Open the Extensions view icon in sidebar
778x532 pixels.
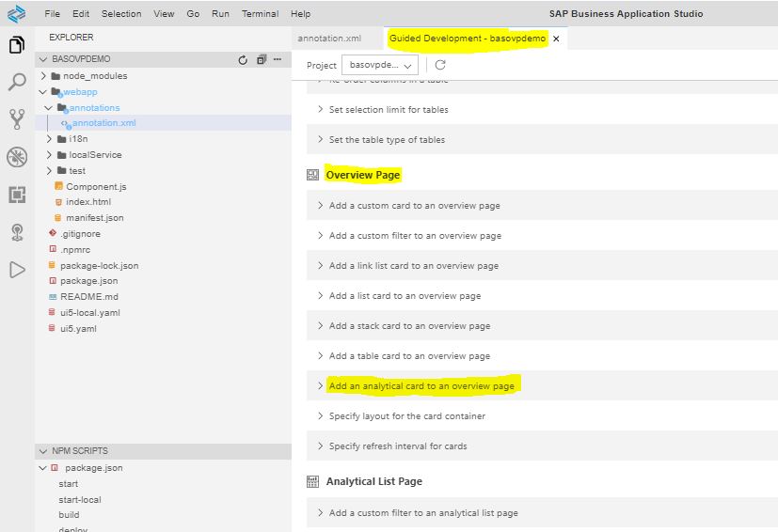17,195
